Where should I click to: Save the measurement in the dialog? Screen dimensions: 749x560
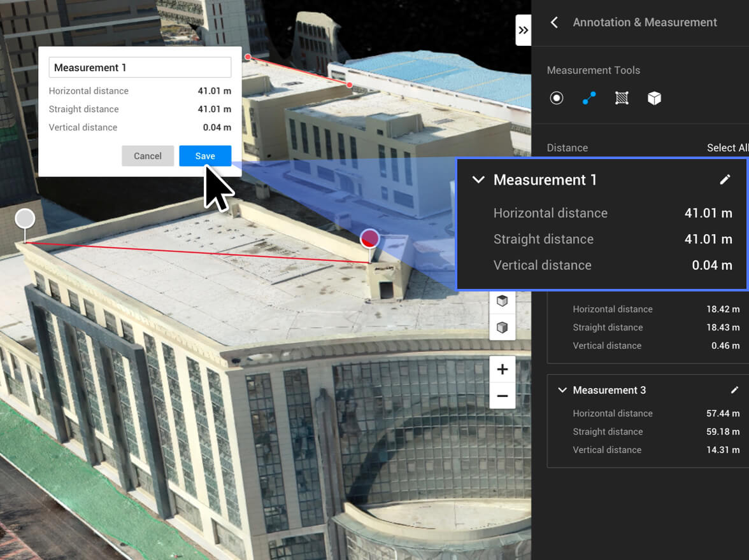pyautogui.click(x=205, y=156)
